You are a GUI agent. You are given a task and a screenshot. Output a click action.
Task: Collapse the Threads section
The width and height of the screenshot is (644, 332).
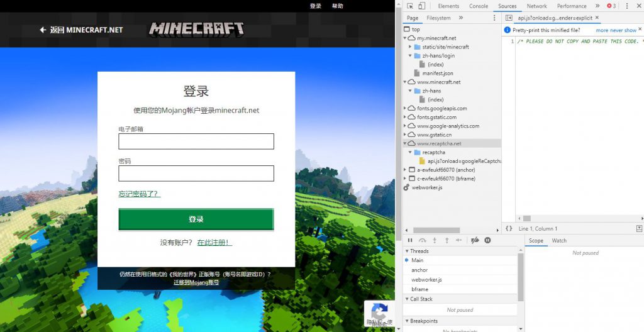(x=406, y=251)
